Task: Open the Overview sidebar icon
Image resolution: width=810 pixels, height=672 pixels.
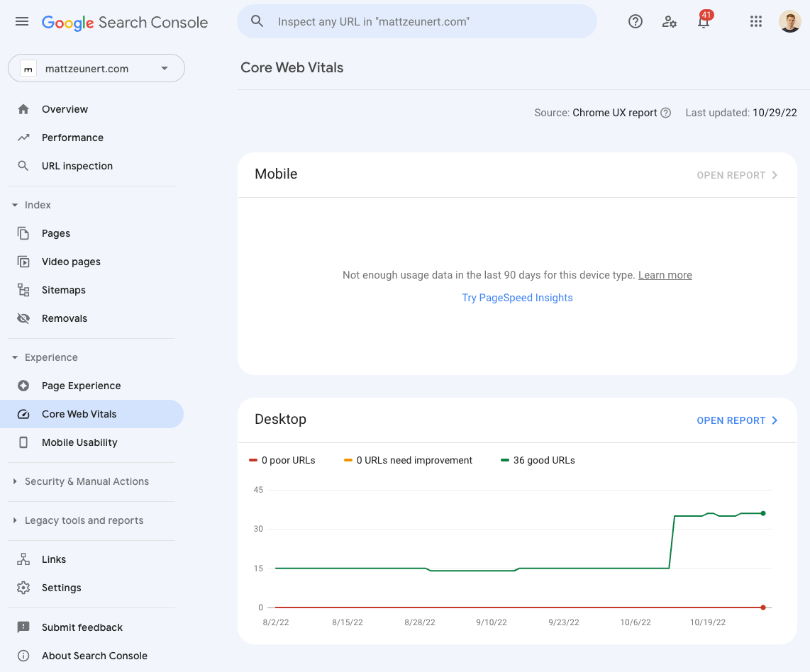Action: (23, 109)
